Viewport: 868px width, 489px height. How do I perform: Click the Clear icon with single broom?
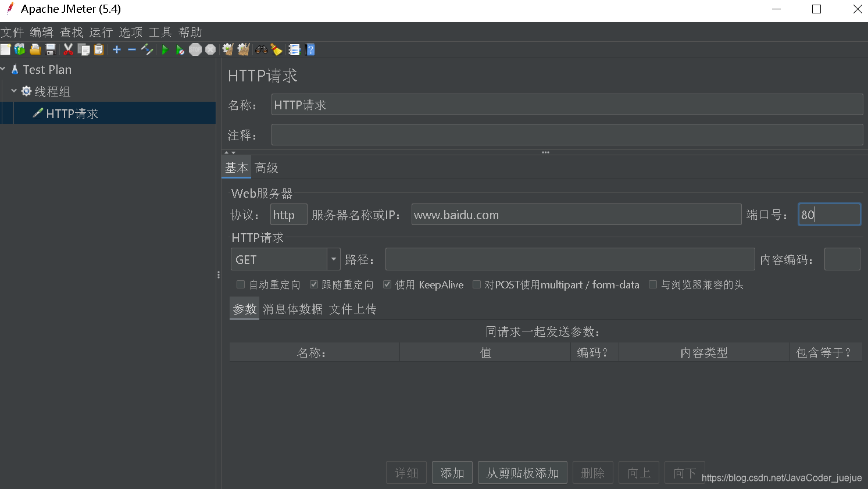(228, 49)
